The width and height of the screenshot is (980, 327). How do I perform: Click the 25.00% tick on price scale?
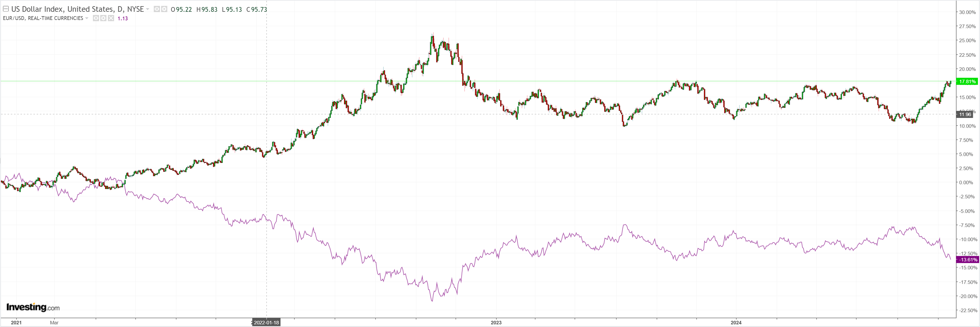pos(967,40)
